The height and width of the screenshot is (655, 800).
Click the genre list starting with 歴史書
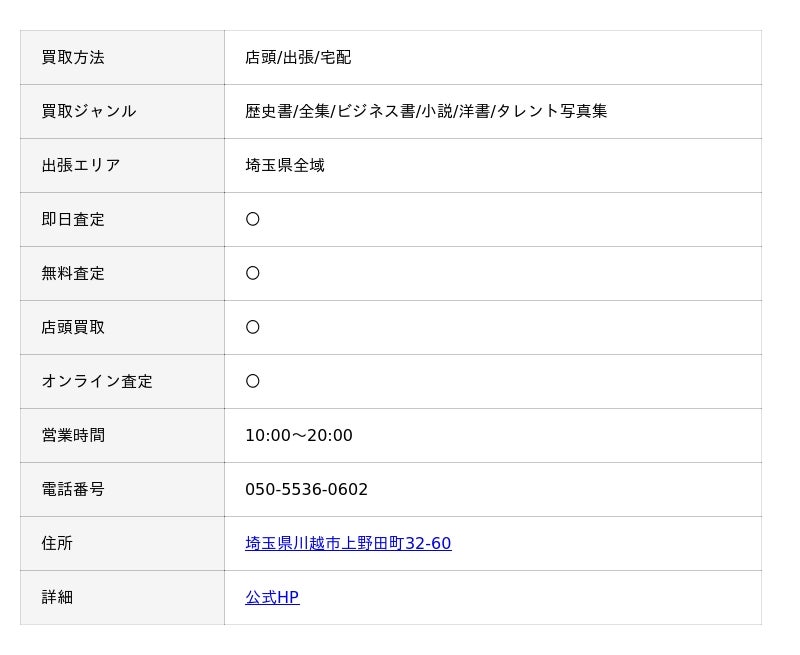[426, 112]
